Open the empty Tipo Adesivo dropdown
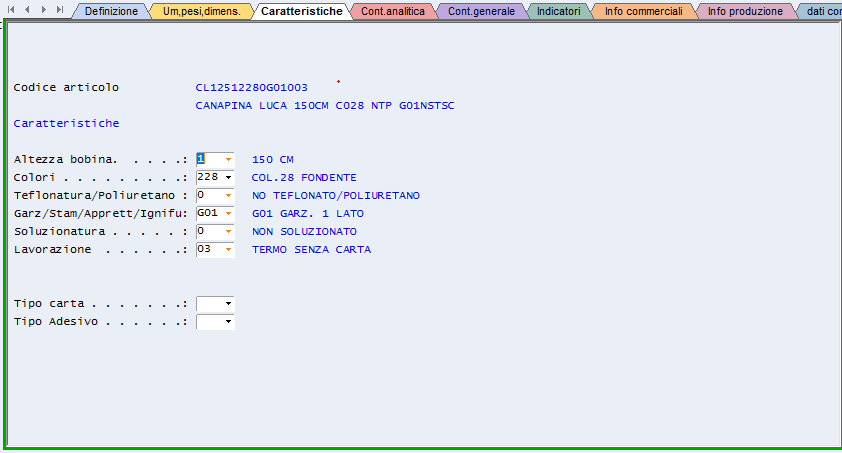Image resolution: width=842 pixels, height=453 pixels. point(228,321)
